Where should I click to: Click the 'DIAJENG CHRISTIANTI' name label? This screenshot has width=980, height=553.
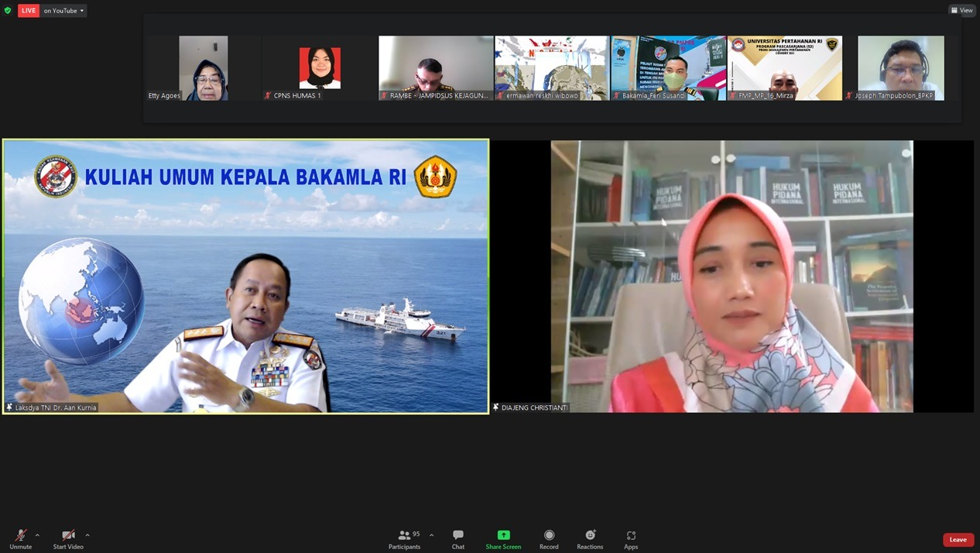coord(534,407)
